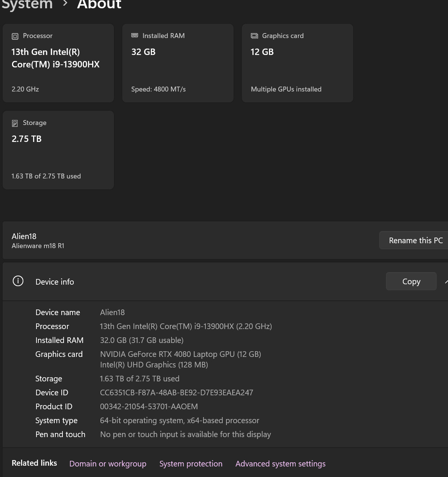Screen dimensions: 448x477
Task: Click the Device name value Alien18
Action: (112, 312)
